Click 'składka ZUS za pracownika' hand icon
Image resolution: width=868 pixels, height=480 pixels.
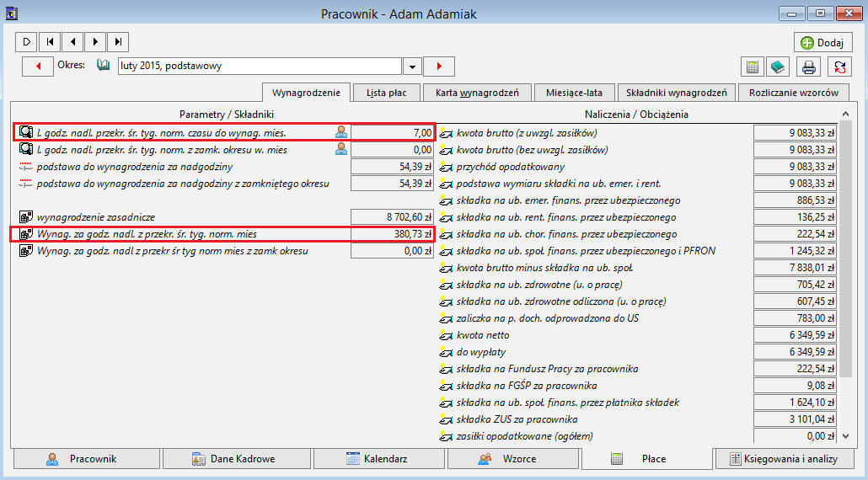tap(446, 419)
